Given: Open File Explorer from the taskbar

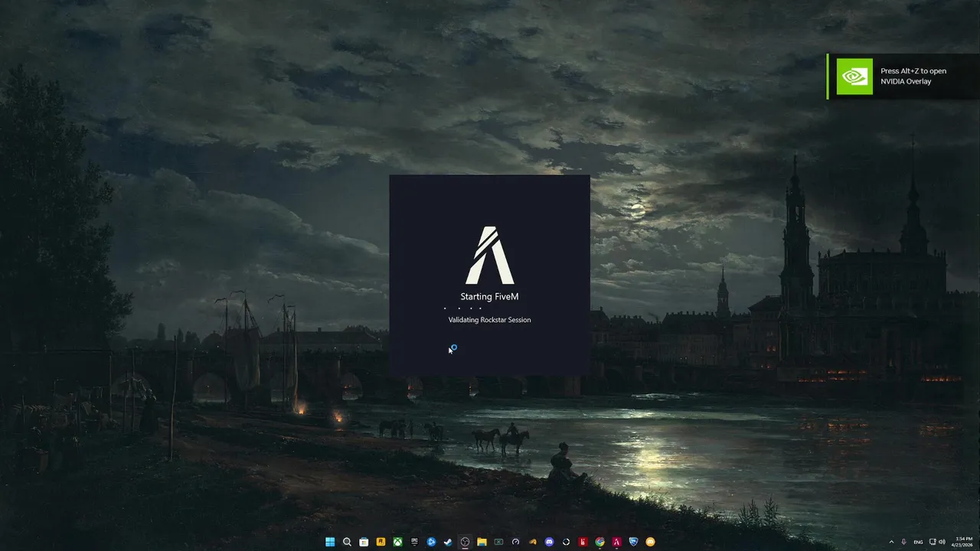Looking at the screenshot, I should pos(482,542).
